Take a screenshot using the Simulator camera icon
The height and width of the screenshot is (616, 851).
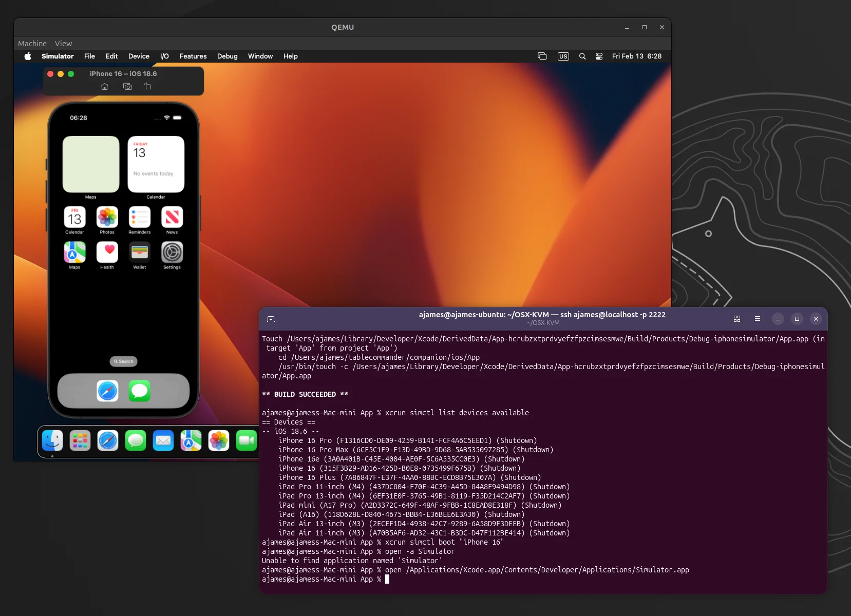pos(127,87)
